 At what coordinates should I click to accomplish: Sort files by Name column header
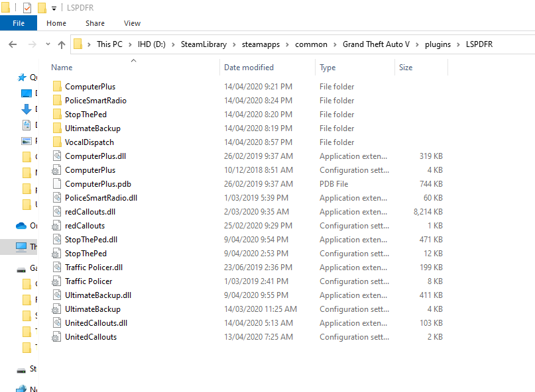tap(62, 67)
